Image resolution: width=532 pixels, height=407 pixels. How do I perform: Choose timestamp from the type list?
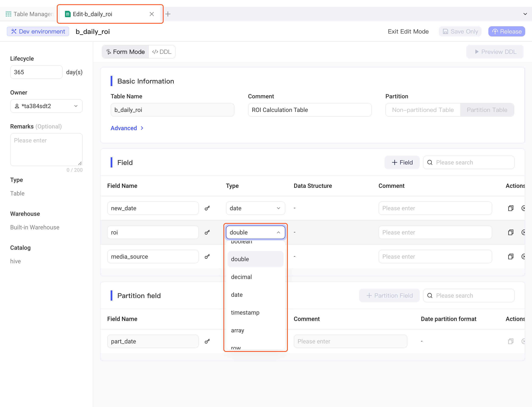click(255, 312)
